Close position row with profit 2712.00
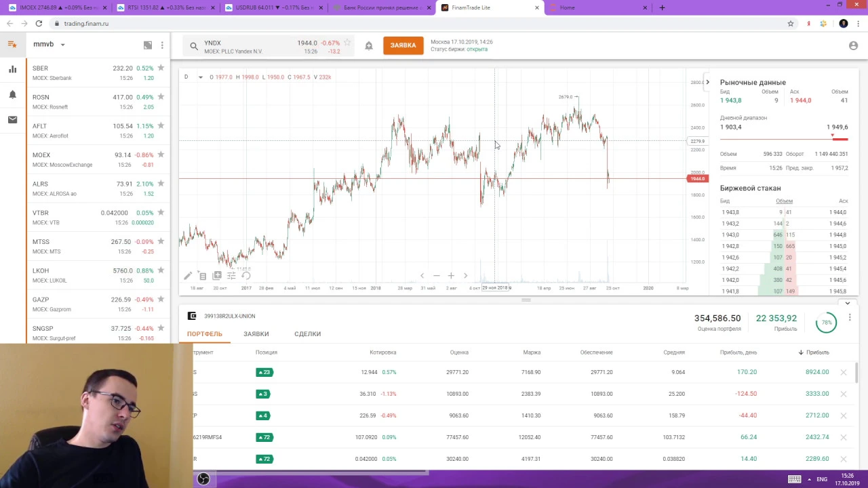 click(x=844, y=415)
